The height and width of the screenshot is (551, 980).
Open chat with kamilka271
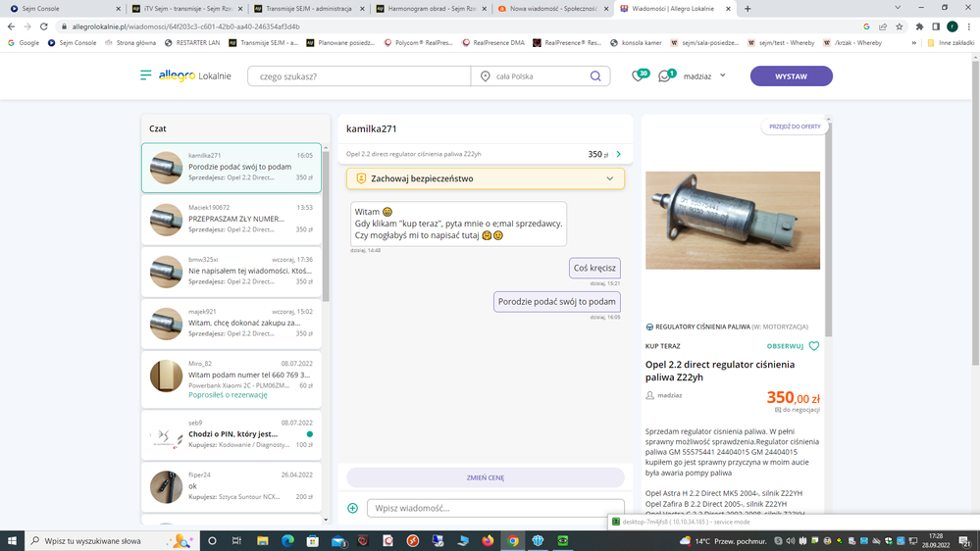[232, 168]
